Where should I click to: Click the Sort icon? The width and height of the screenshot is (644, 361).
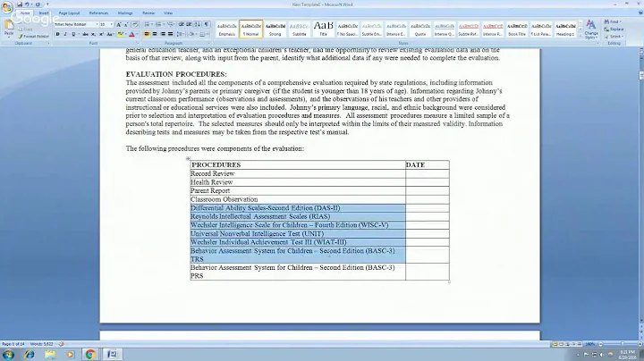198,25
